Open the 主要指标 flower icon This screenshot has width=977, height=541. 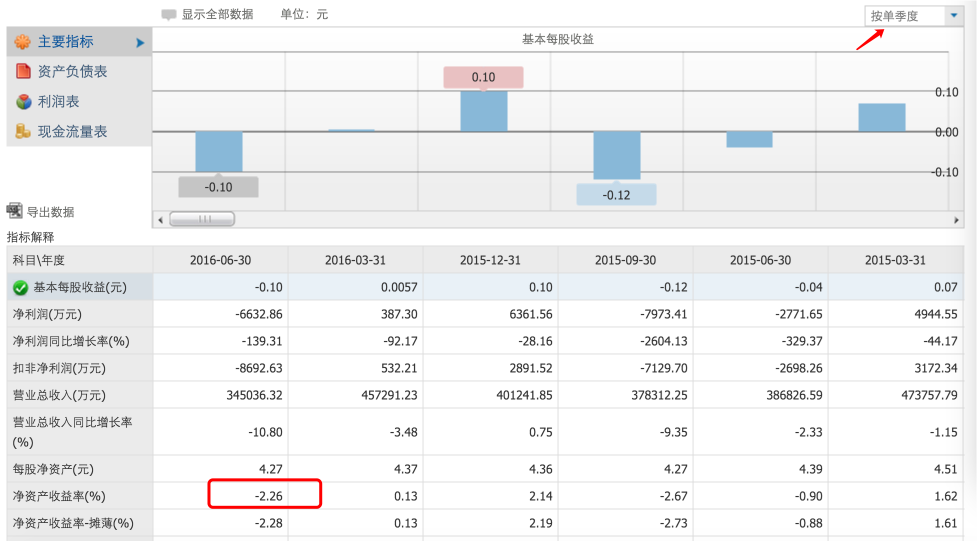pos(22,42)
